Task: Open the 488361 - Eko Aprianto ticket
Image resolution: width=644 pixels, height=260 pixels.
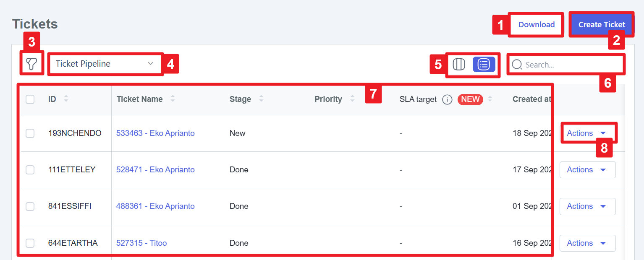Action: click(155, 206)
